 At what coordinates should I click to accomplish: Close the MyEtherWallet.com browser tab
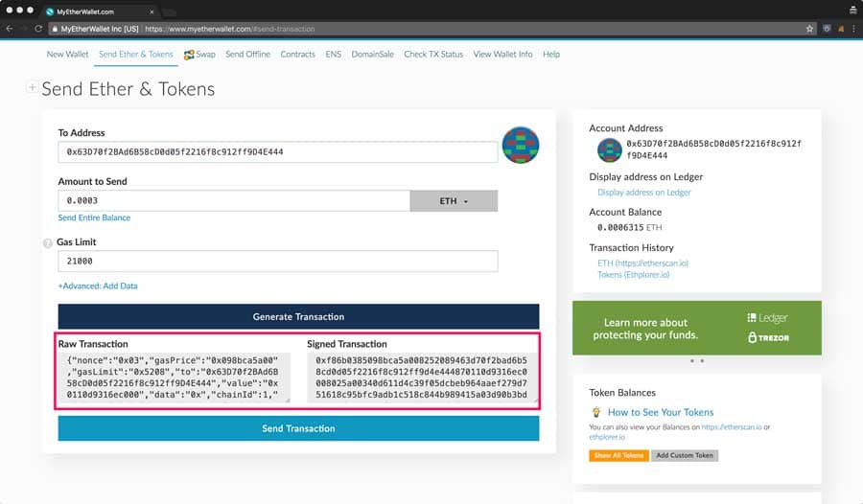click(x=152, y=11)
